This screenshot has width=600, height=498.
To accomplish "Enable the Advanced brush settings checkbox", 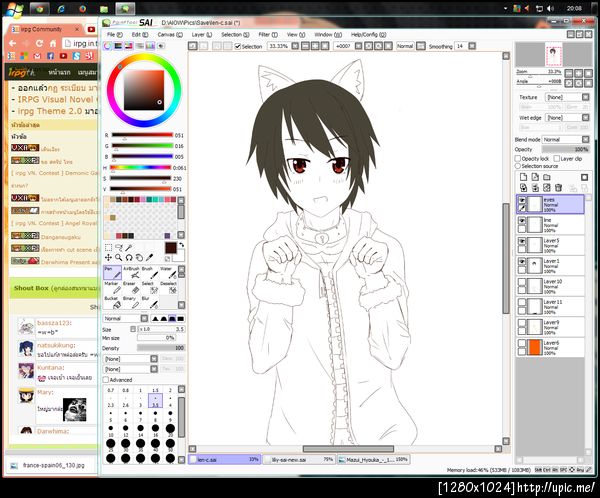I will point(106,380).
